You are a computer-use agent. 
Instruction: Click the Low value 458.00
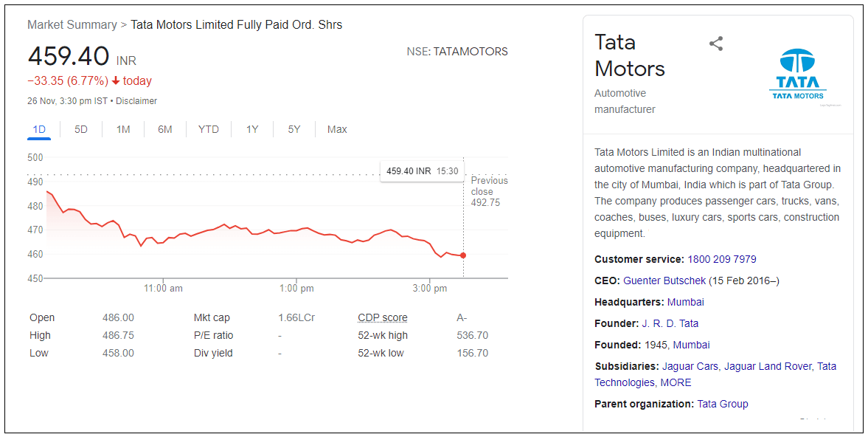[118, 354]
